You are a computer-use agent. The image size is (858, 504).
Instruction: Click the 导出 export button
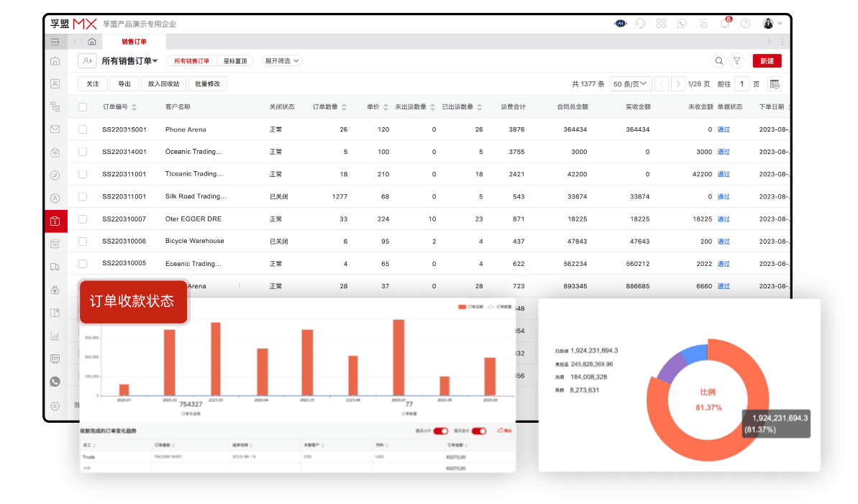124,84
